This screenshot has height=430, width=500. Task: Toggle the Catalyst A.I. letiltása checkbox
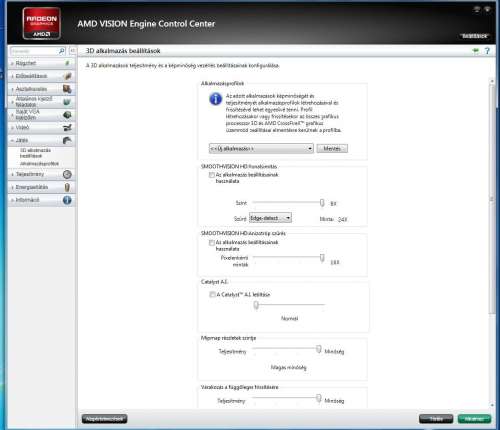point(212,294)
